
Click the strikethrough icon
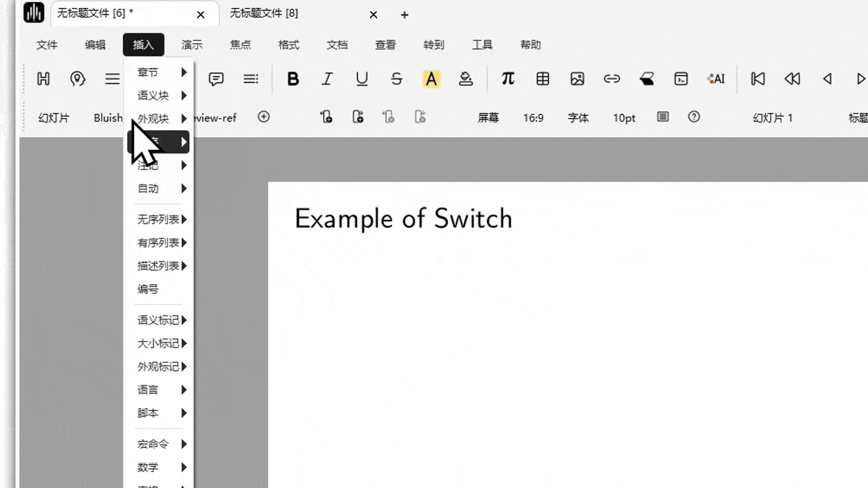(396, 79)
